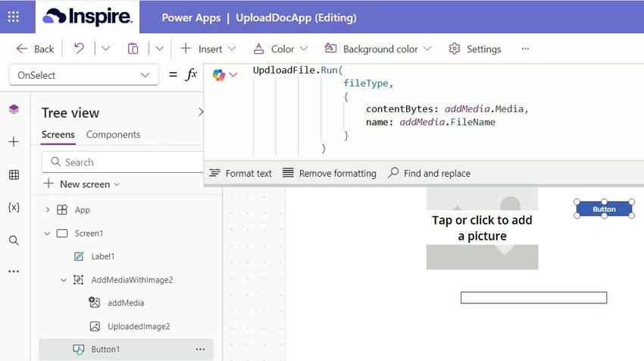Image resolution: width=644 pixels, height=361 pixels.
Task: Open app Settings
Action: [x=475, y=49]
